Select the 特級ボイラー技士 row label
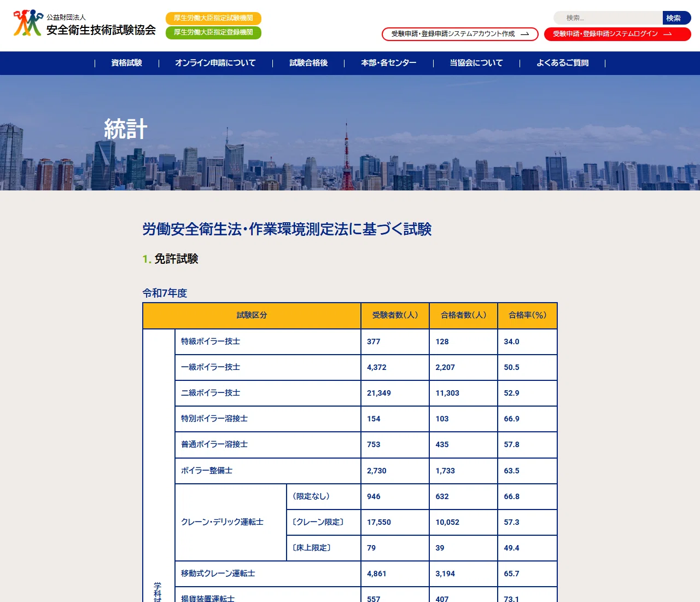Viewport: 700px width, 602px height. point(268,341)
